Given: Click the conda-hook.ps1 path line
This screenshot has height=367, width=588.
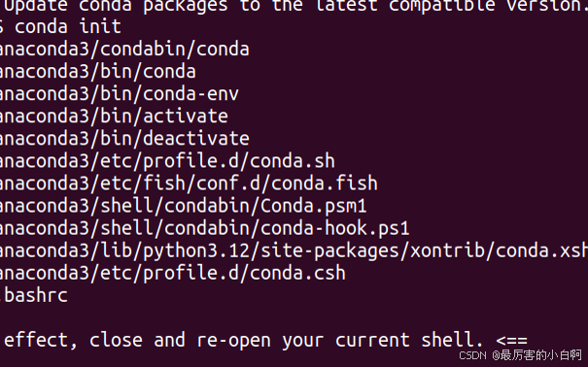Looking at the screenshot, I should click(x=205, y=228).
